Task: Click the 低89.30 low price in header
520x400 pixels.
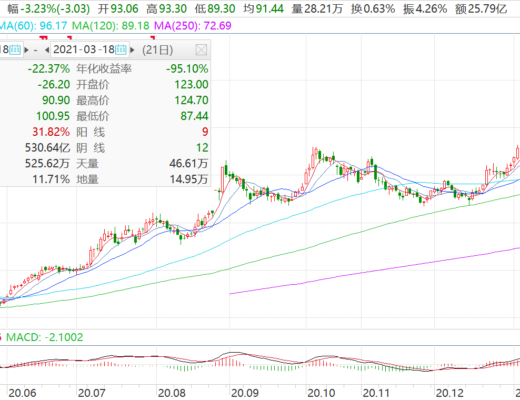Action: [x=215, y=9]
